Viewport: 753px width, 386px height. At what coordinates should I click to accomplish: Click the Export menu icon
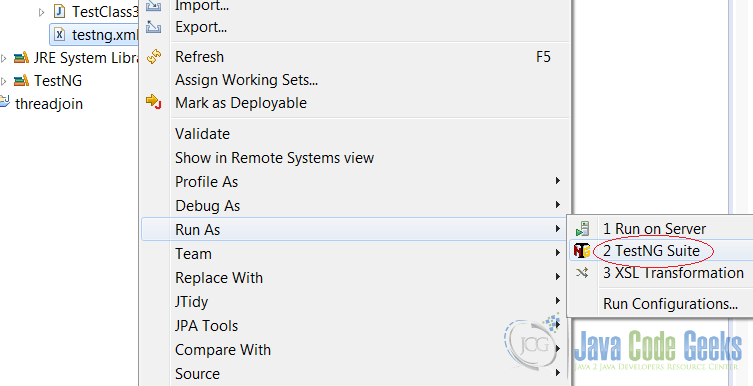click(x=154, y=26)
